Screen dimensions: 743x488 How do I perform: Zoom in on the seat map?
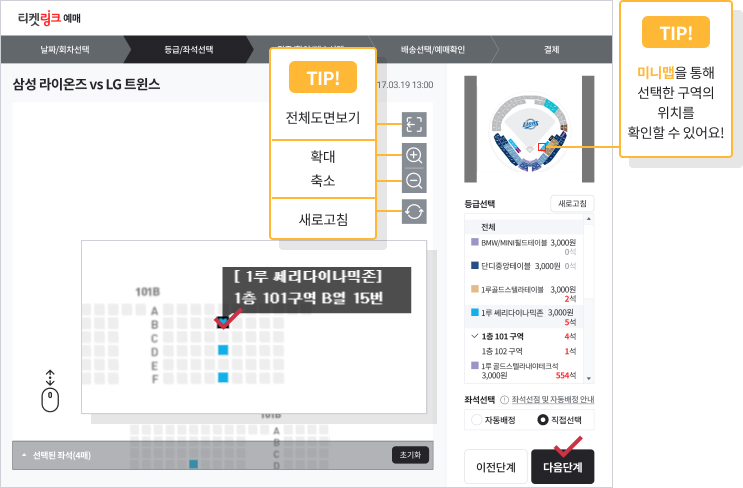[x=414, y=155]
